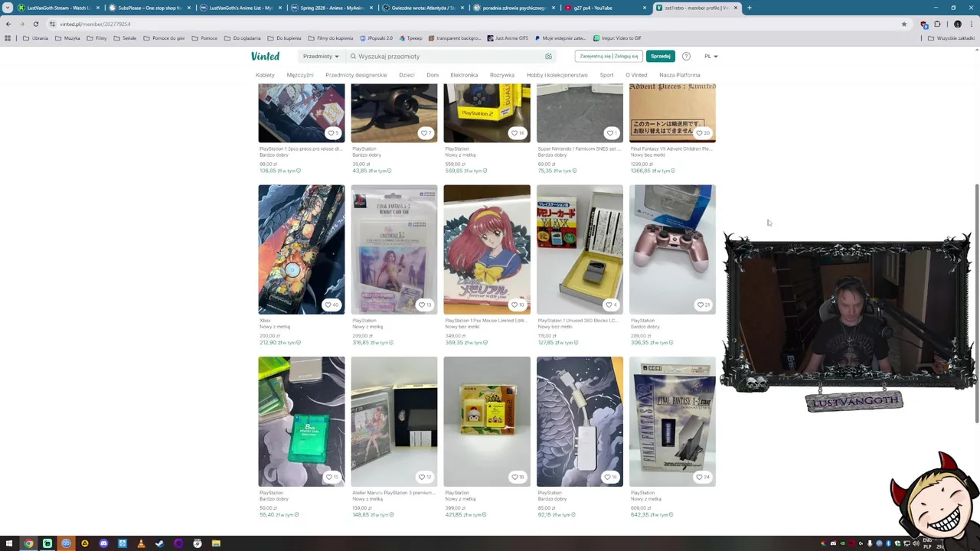This screenshot has height=551, width=980.
Task: Open File Explorer from the taskbar
Action: [216, 543]
